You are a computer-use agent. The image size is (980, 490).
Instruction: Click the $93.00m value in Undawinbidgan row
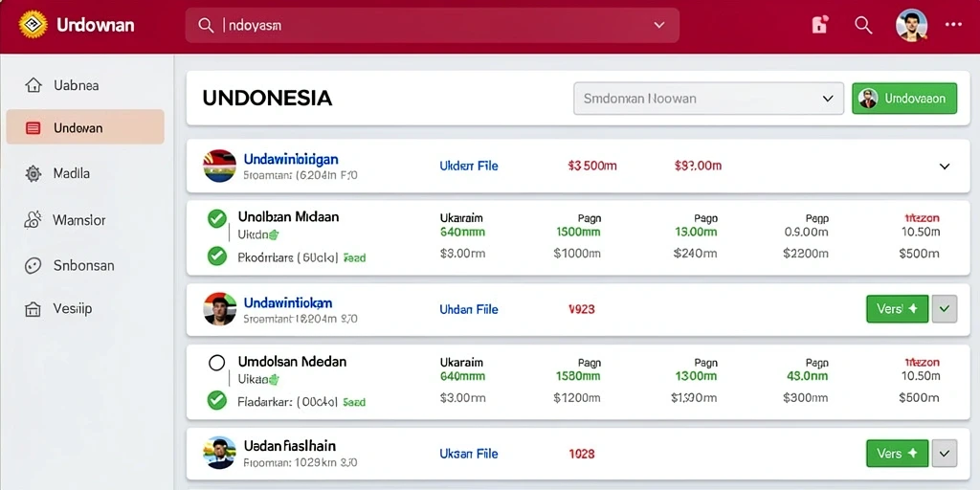click(698, 166)
